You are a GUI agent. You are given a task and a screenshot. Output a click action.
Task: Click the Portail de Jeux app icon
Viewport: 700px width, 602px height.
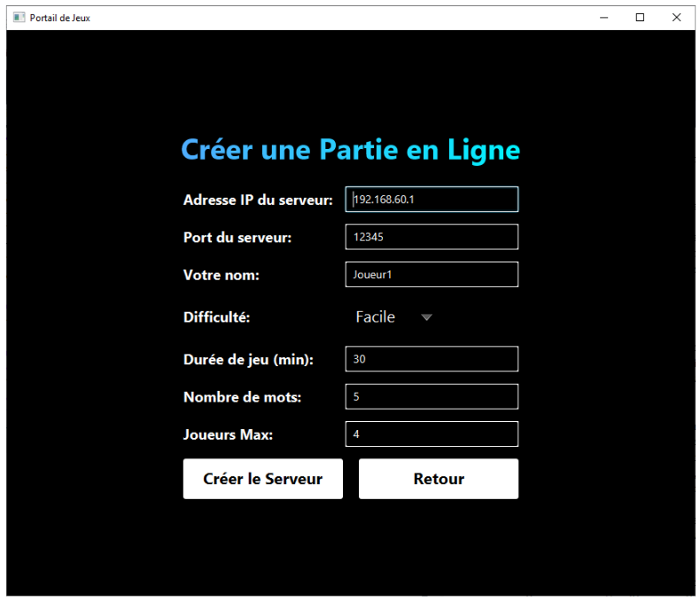point(19,18)
